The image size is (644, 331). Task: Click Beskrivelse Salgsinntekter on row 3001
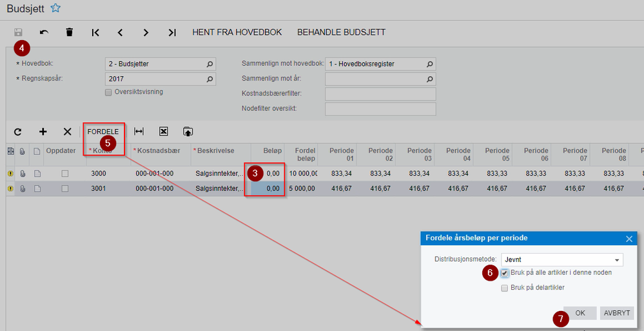click(x=221, y=189)
